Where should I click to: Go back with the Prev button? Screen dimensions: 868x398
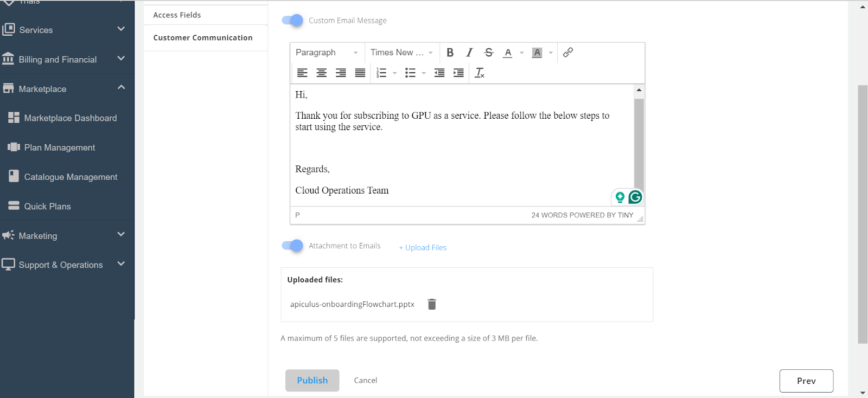coord(806,381)
